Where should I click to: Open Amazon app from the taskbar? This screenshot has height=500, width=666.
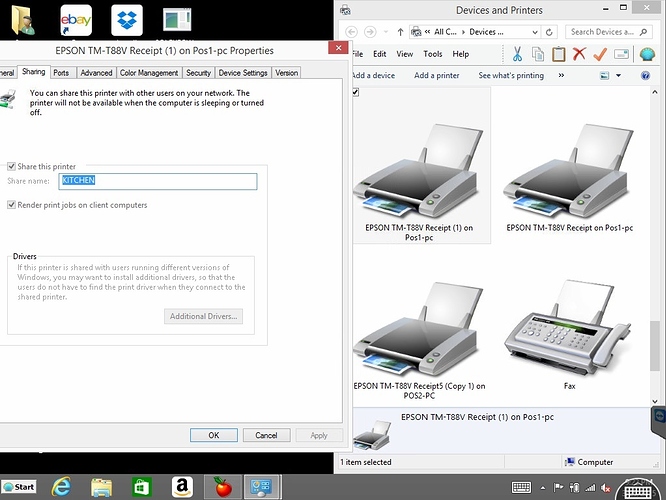[182, 487]
